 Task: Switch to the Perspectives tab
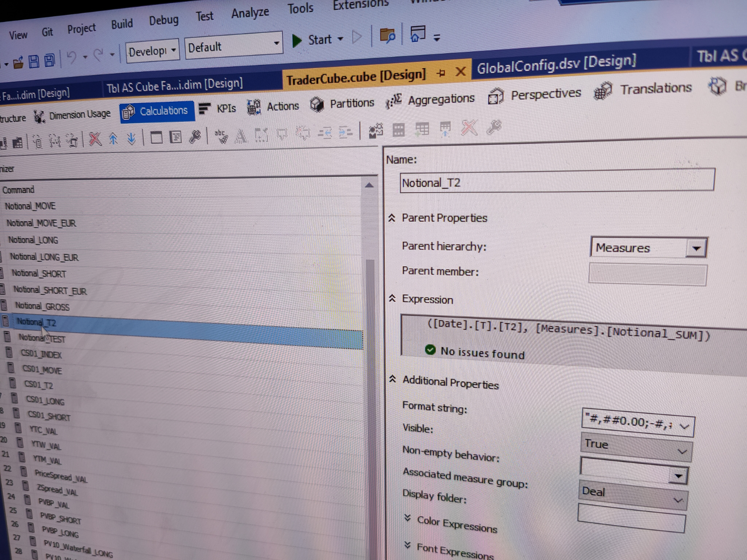click(x=535, y=95)
